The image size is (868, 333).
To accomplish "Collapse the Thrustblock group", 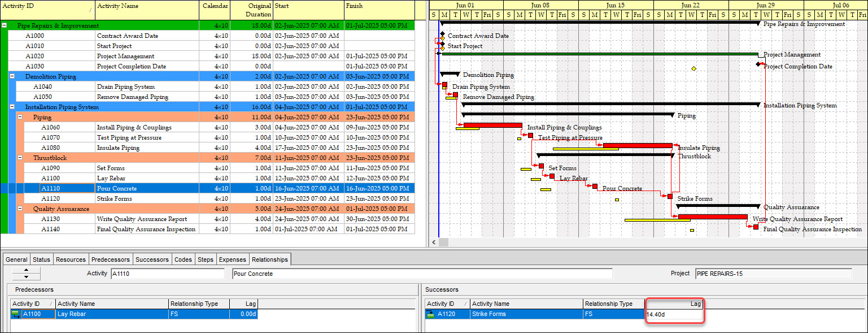I will 20,158.
